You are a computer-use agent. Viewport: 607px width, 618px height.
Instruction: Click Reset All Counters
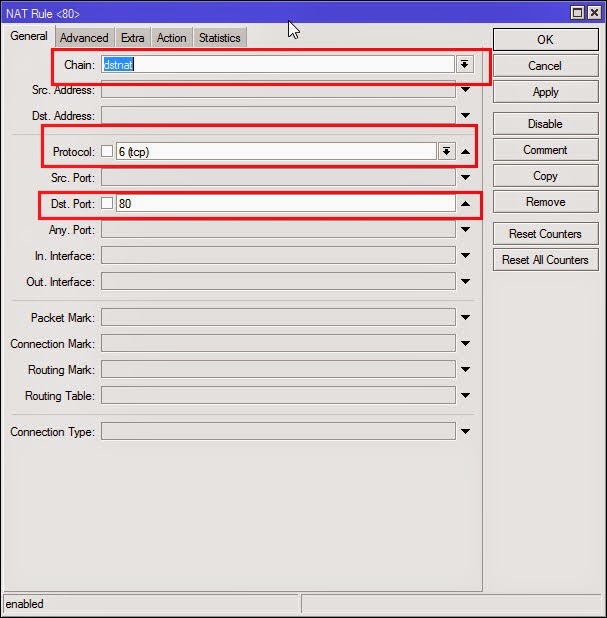(546, 260)
